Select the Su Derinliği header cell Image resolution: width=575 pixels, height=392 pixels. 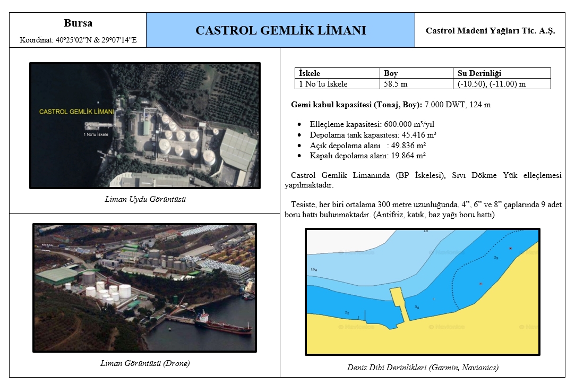[502, 73]
